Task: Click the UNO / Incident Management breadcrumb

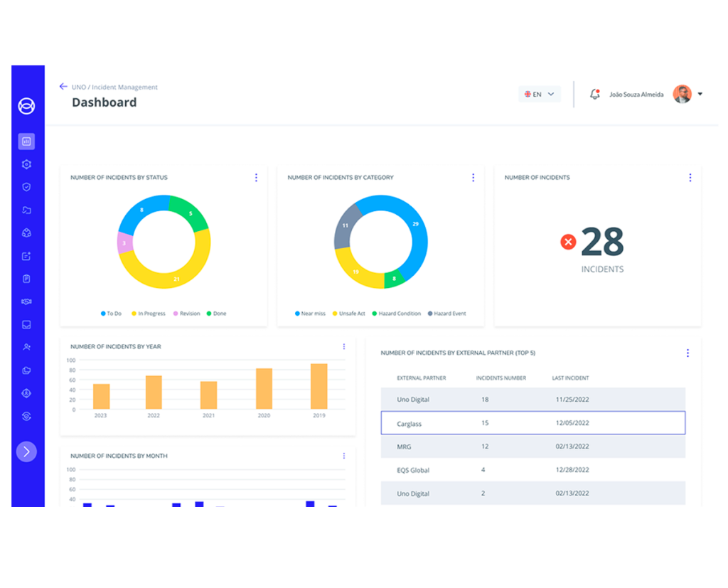Action: [x=114, y=87]
